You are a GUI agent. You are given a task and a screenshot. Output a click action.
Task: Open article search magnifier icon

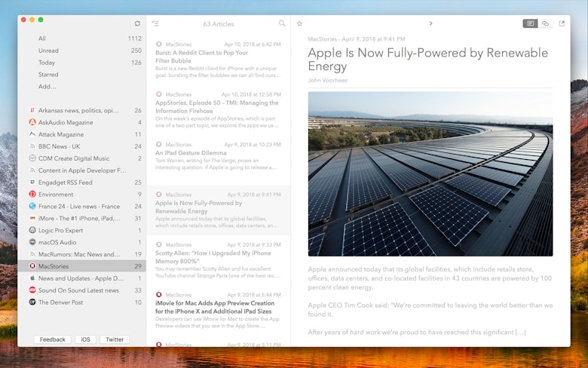(x=282, y=23)
